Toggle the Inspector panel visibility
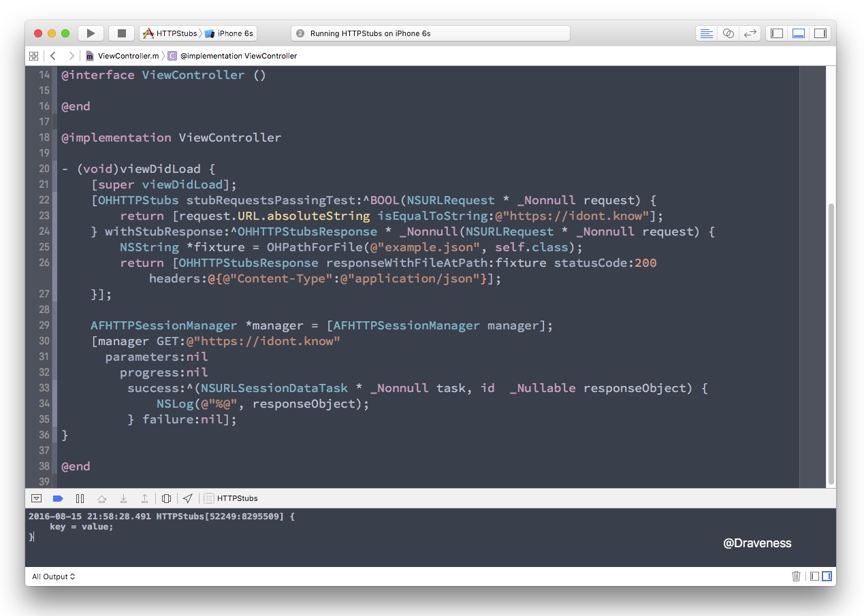864x616 pixels. (x=820, y=33)
